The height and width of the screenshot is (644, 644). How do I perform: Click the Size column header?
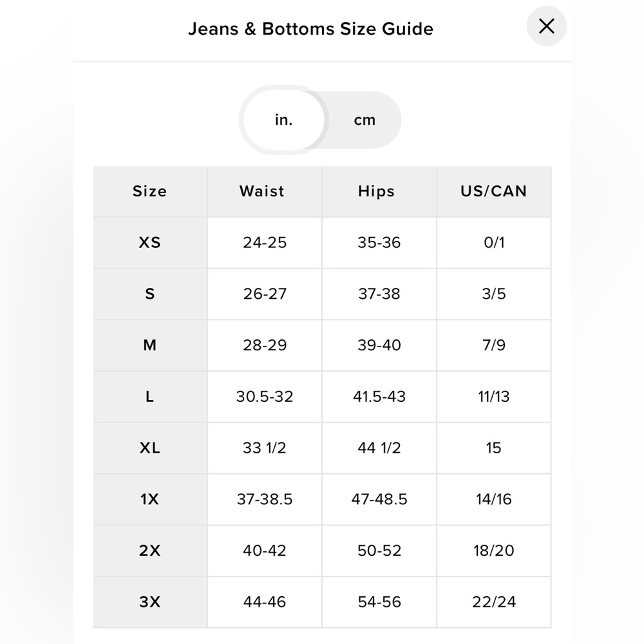tap(150, 191)
